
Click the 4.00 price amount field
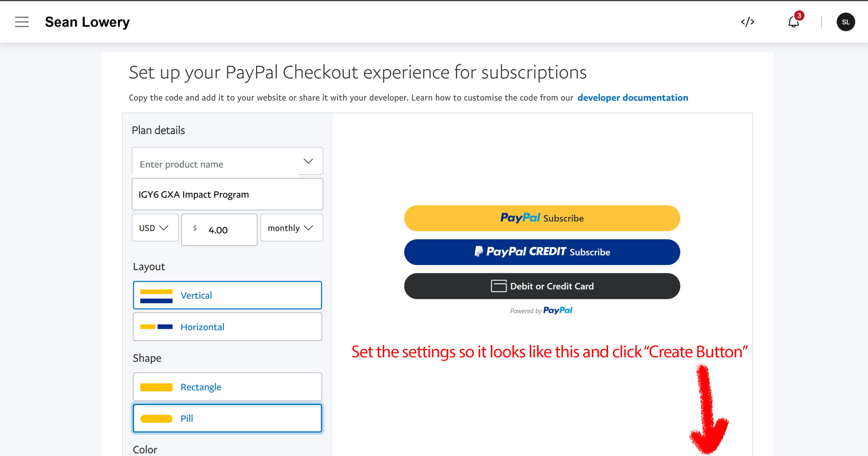click(x=224, y=230)
